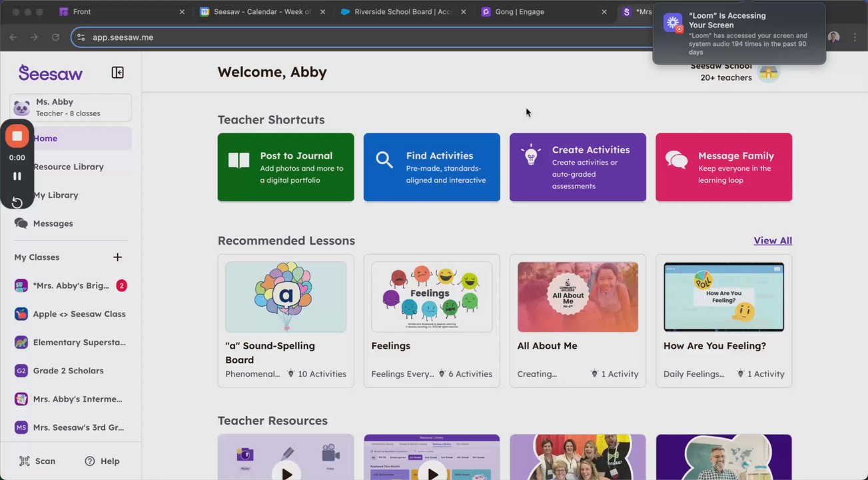Open the All About Me thumbnail
The image size is (868, 480).
tap(578, 297)
